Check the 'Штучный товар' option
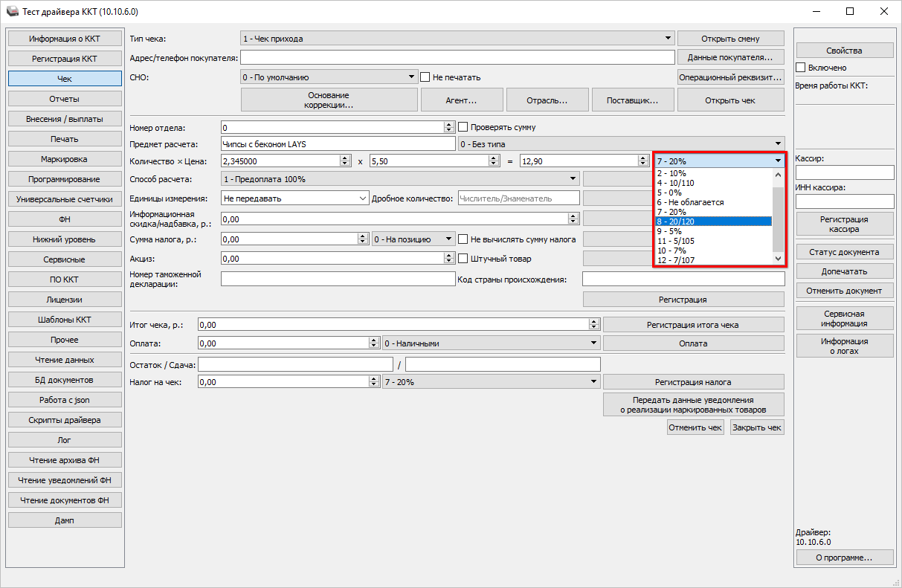The height and width of the screenshot is (588, 902). [x=463, y=259]
